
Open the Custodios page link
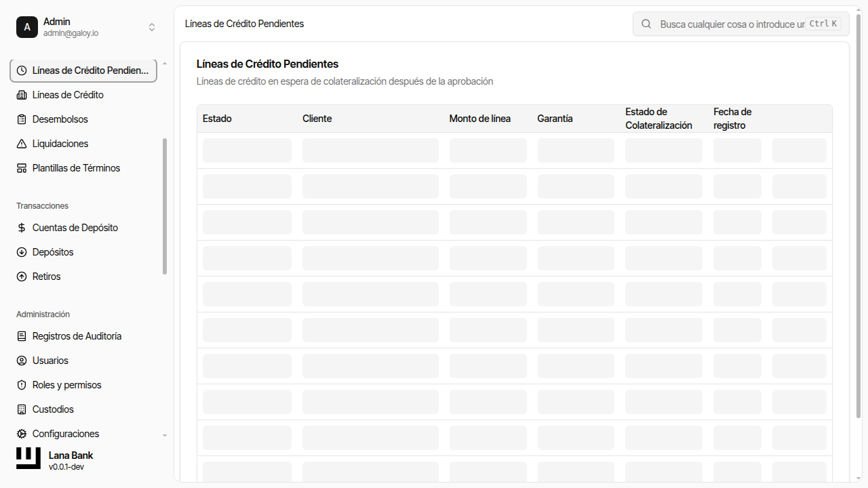coord(53,409)
